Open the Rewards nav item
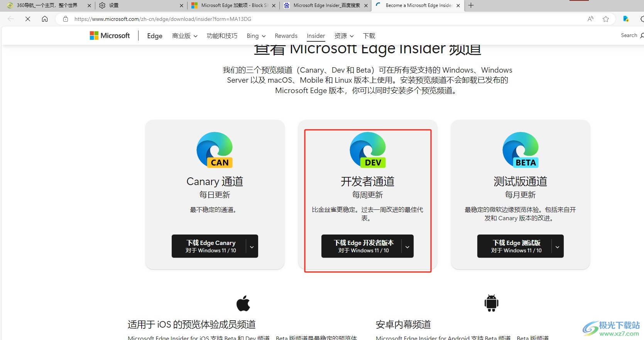The width and height of the screenshot is (644, 340). [286, 36]
